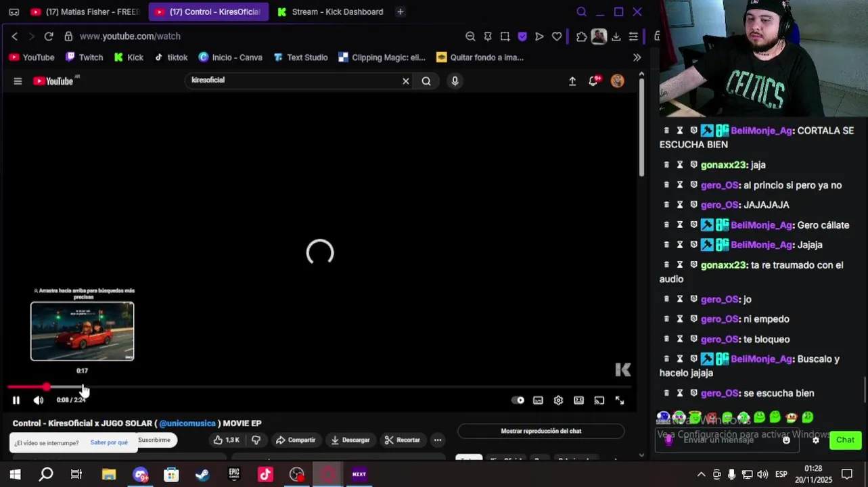
Task: Dislike the video with thumbs-down
Action: tap(256, 440)
